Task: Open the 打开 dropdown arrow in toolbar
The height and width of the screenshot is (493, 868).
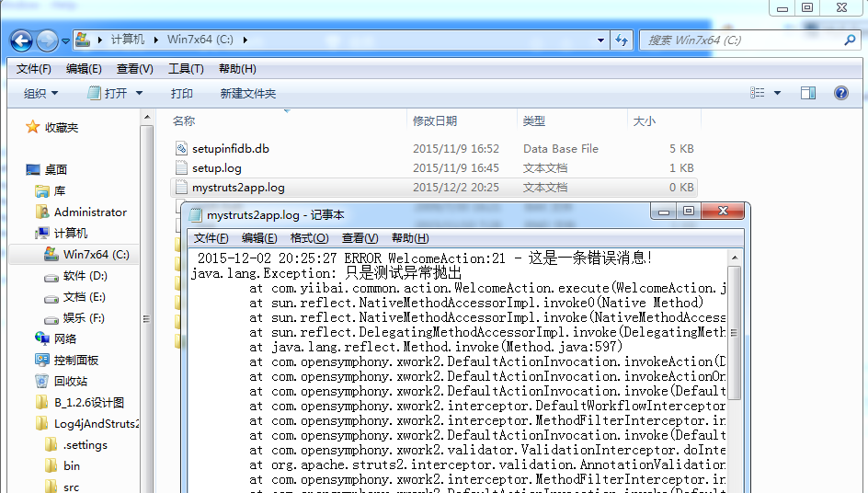Action: 140,93
